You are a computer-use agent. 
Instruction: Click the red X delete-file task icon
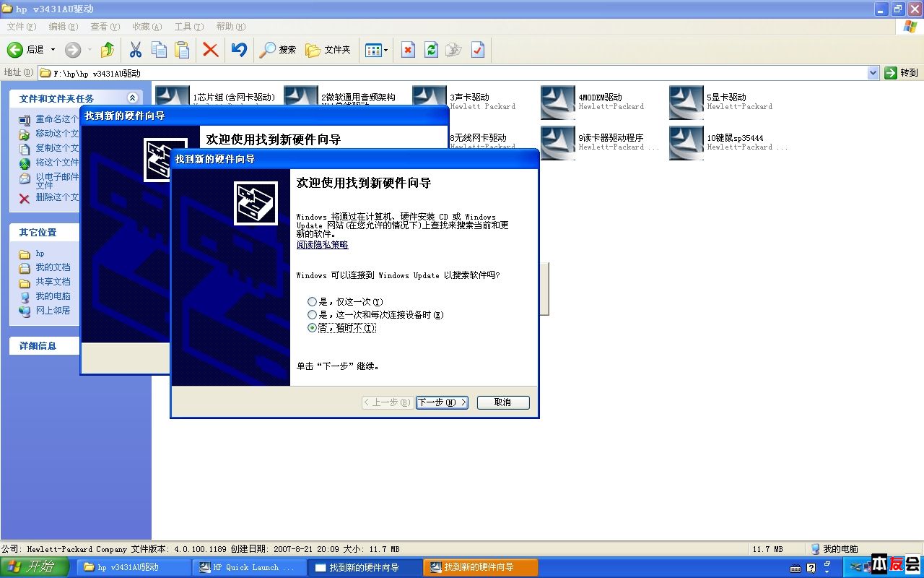pyautogui.click(x=25, y=198)
